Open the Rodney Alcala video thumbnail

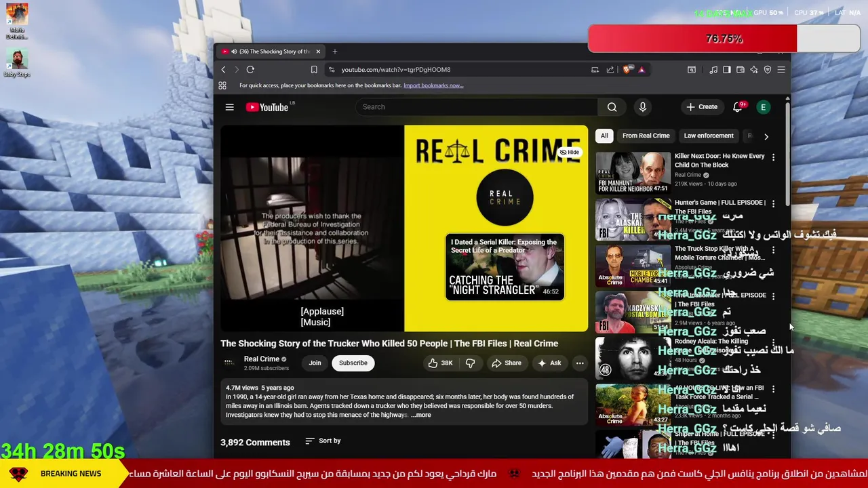tap(633, 359)
